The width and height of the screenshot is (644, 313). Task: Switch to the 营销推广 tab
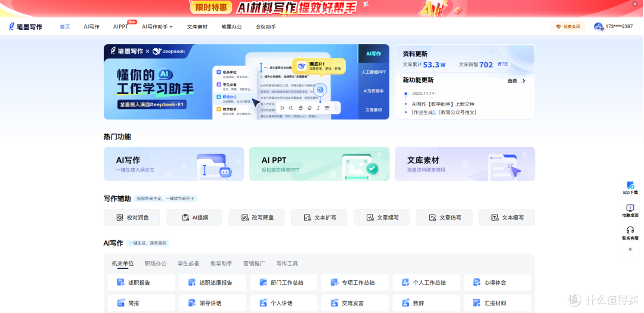254,264
